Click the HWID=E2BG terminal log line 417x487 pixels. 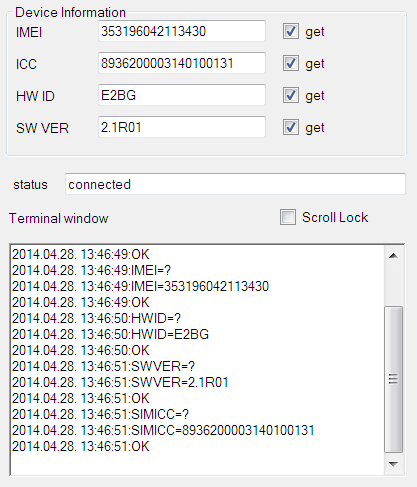110,334
